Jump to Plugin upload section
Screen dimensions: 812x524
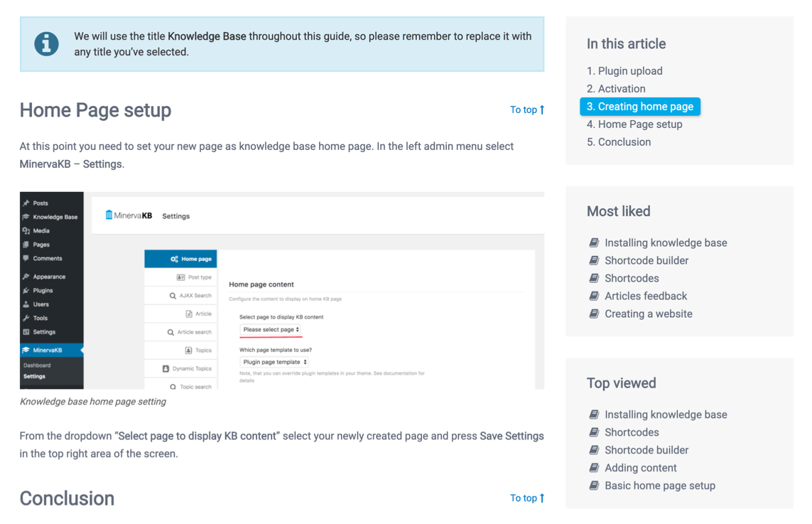(624, 71)
